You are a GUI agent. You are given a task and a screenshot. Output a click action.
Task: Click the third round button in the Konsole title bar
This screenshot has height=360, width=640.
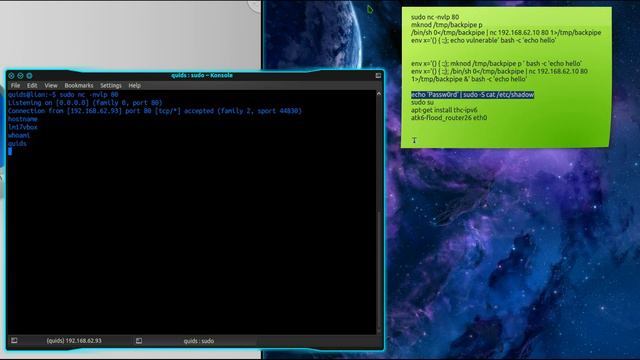coord(29,76)
